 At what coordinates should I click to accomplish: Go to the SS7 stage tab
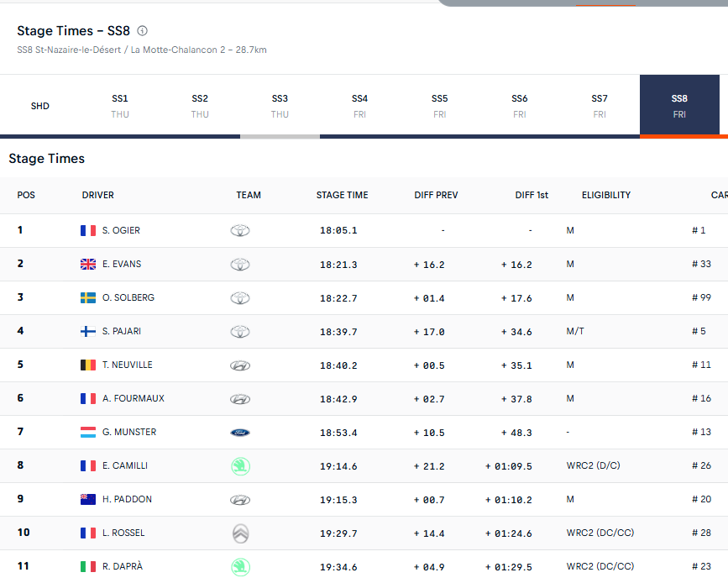[x=600, y=106]
